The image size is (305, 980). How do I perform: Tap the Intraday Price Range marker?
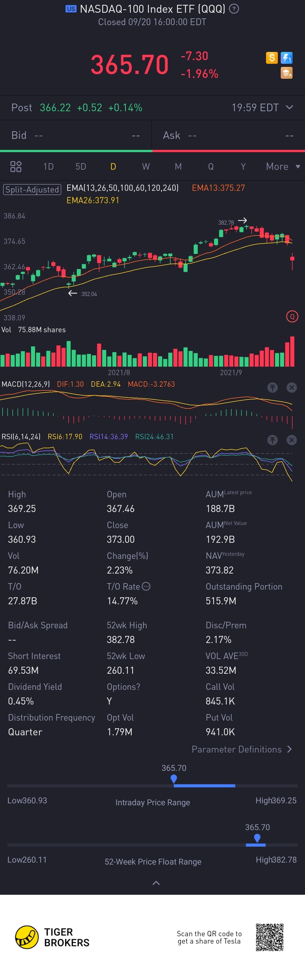point(174,779)
